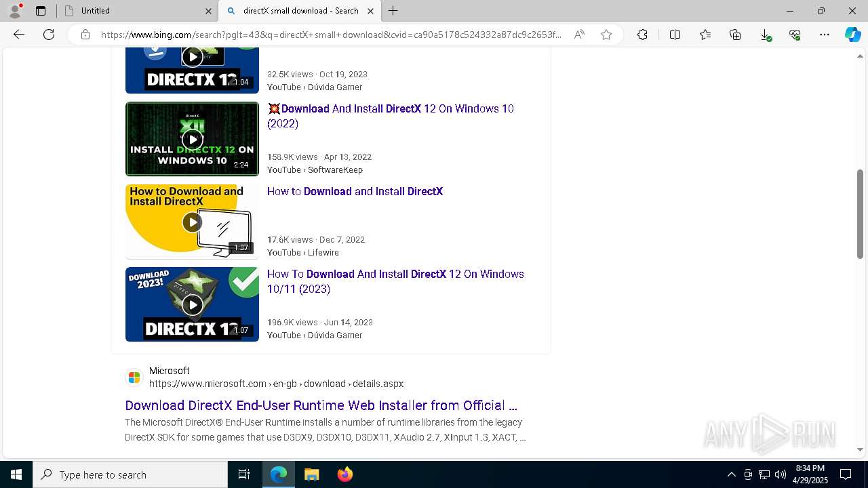This screenshot has width=868, height=488.
Task: Show hidden system tray icons
Action: [731, 474]
